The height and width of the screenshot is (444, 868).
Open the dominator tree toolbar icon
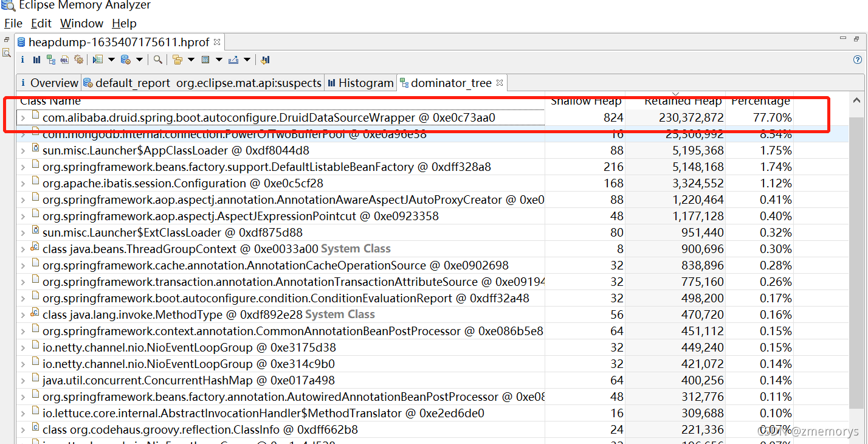tap(51, 60)
